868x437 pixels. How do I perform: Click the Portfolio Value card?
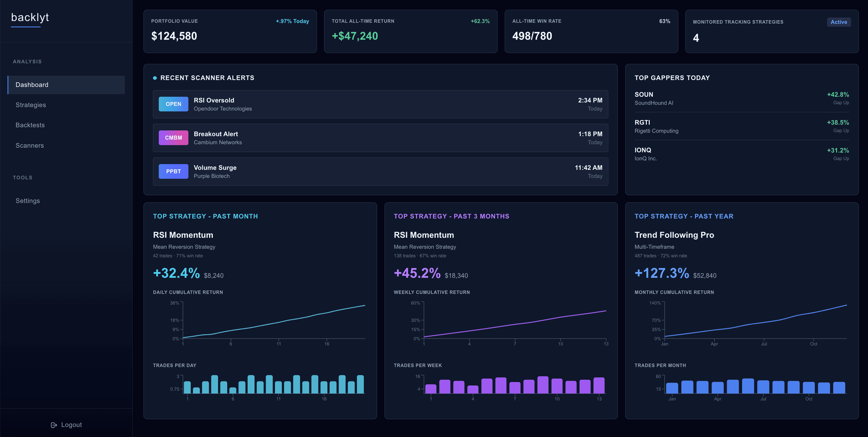point(230,31)
